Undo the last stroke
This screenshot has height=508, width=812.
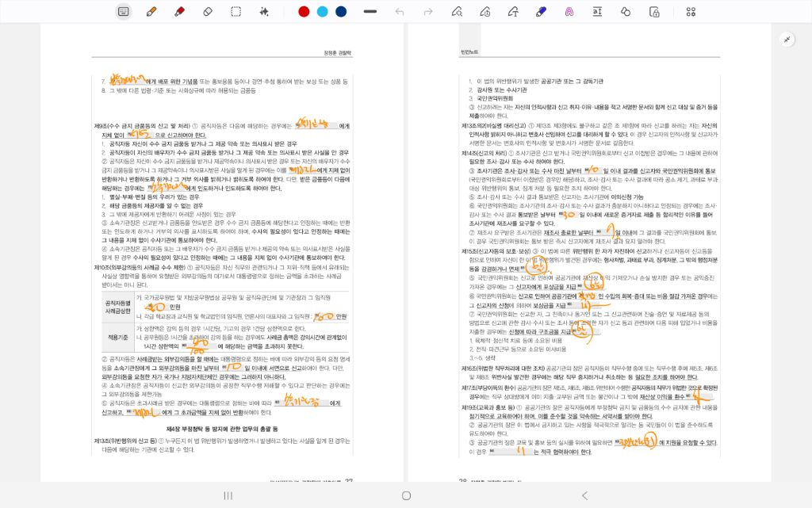point(400,11)
